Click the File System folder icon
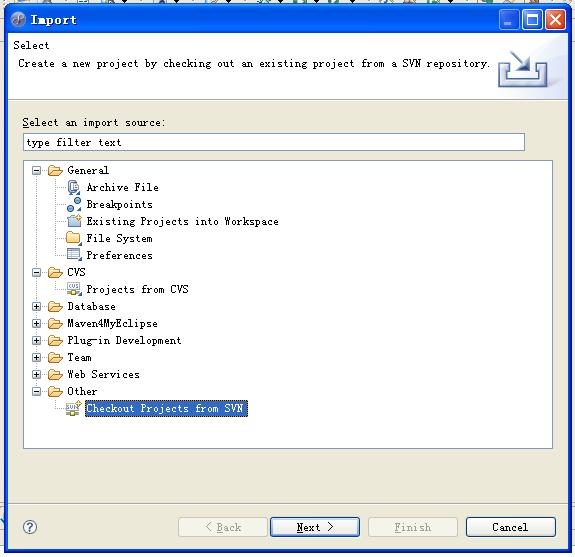The width and height of the screenshot is (575, 557). click(74, 238)
